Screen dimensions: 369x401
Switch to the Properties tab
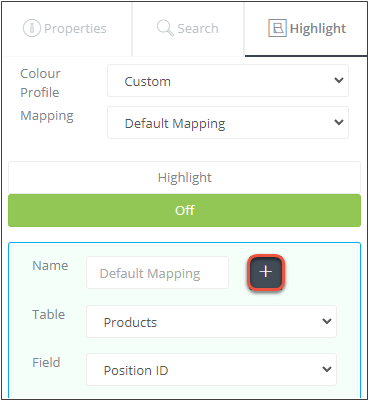65,29
